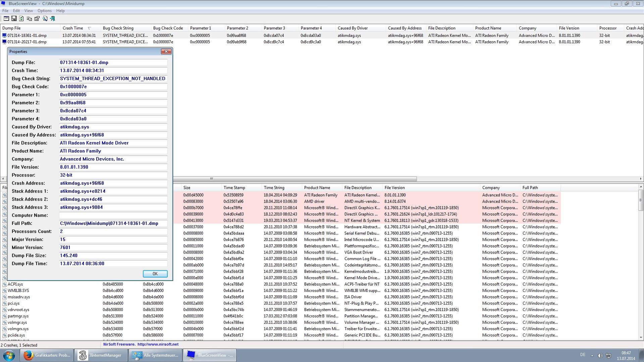Close the Properties dialog with the X

point(166,51)
